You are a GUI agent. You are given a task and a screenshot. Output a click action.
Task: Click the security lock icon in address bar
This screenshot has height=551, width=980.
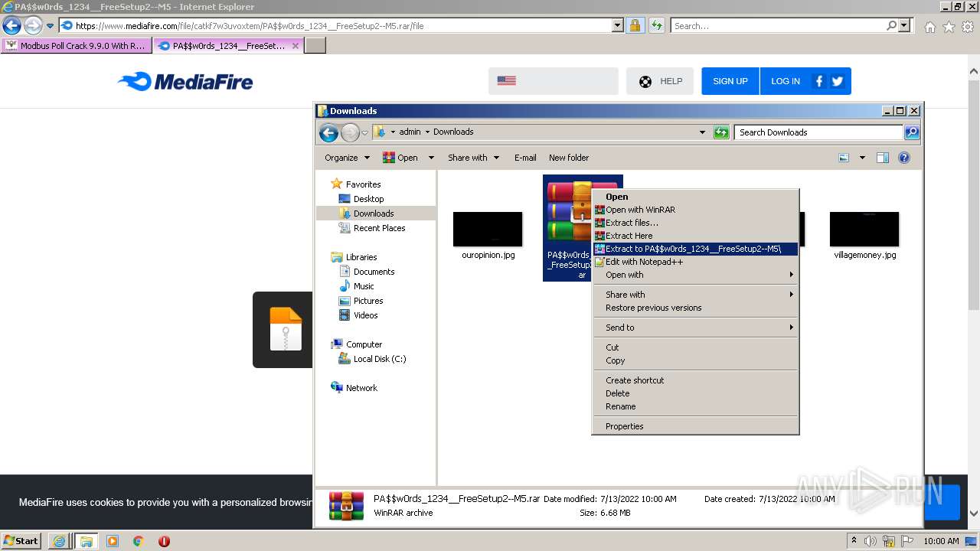(635, 25)
